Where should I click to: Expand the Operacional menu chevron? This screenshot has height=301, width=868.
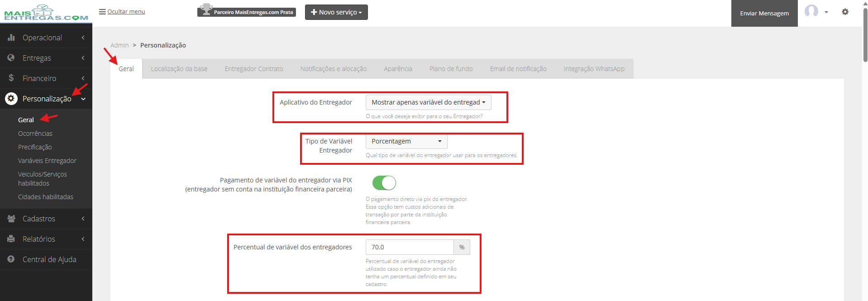83,38
